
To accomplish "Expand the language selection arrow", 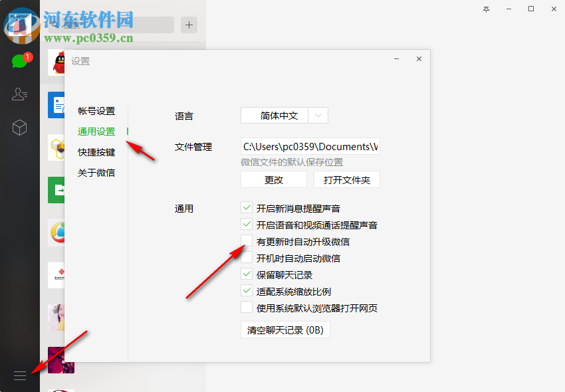I will [x=318, y=116].
